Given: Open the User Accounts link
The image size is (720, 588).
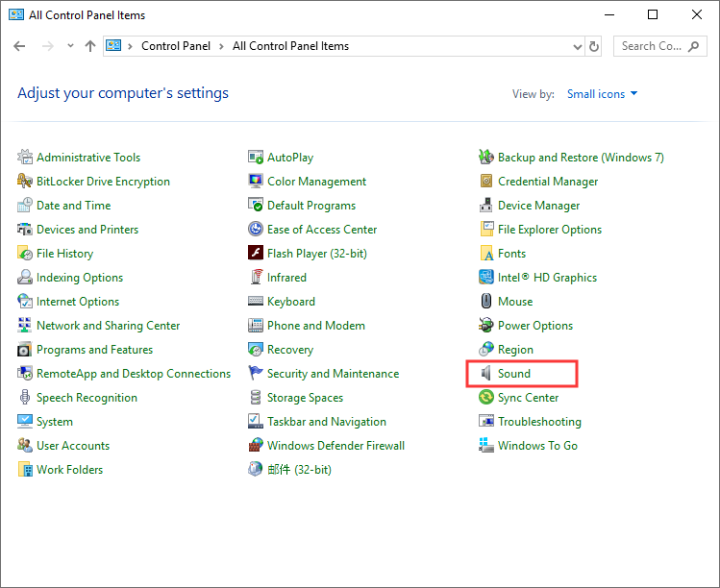Looking at the screenshot, I should tap(73, 446).
